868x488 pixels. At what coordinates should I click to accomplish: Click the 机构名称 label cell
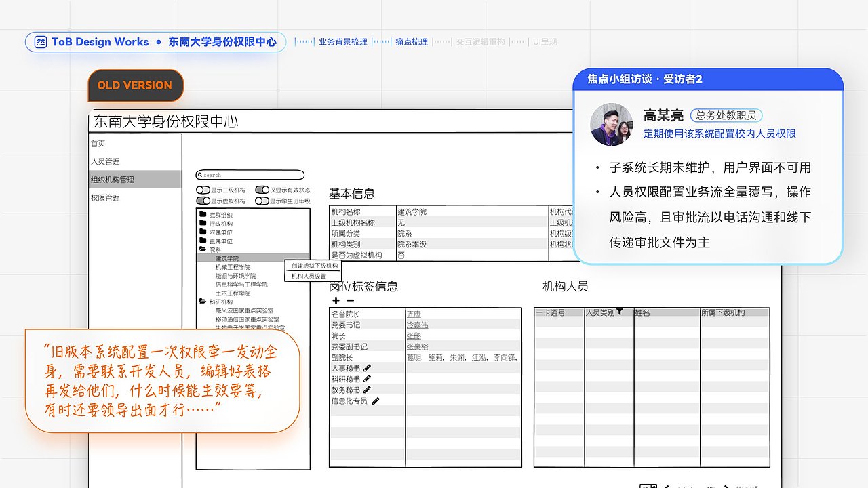pyautogui.click(x=362, y=212)
